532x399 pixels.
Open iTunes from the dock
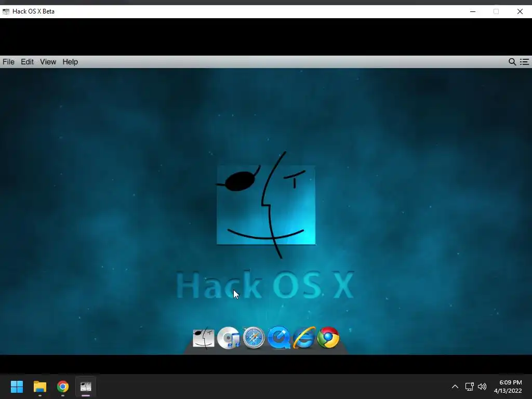tap(229, 338)
